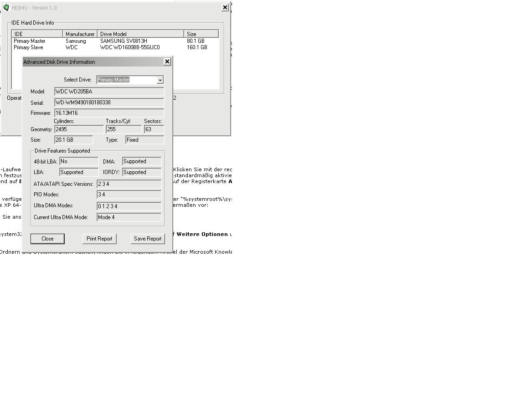The height and width of the screenshot is (420, 525).
Task: Click the PIO Modes field 3 4
Action: [x=129, y=195]
